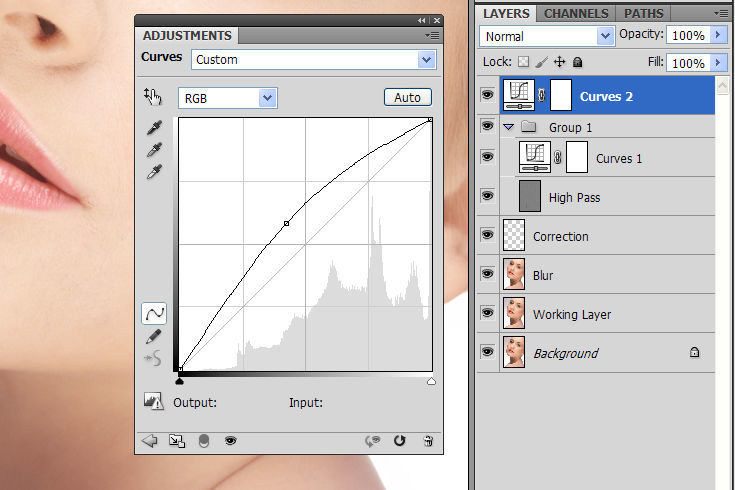Viewport: 735px width, 490px height.
Task: Select the Curves 1 layer mask thumbnail
Action: coord(577,157)
